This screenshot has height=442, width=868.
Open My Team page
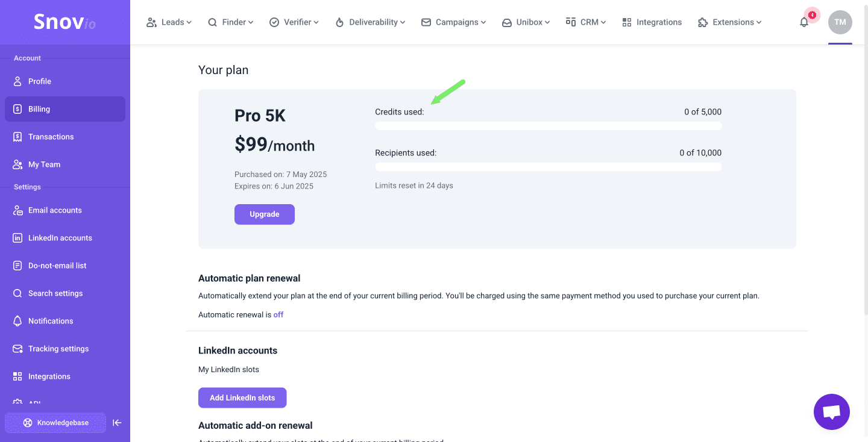44,164
